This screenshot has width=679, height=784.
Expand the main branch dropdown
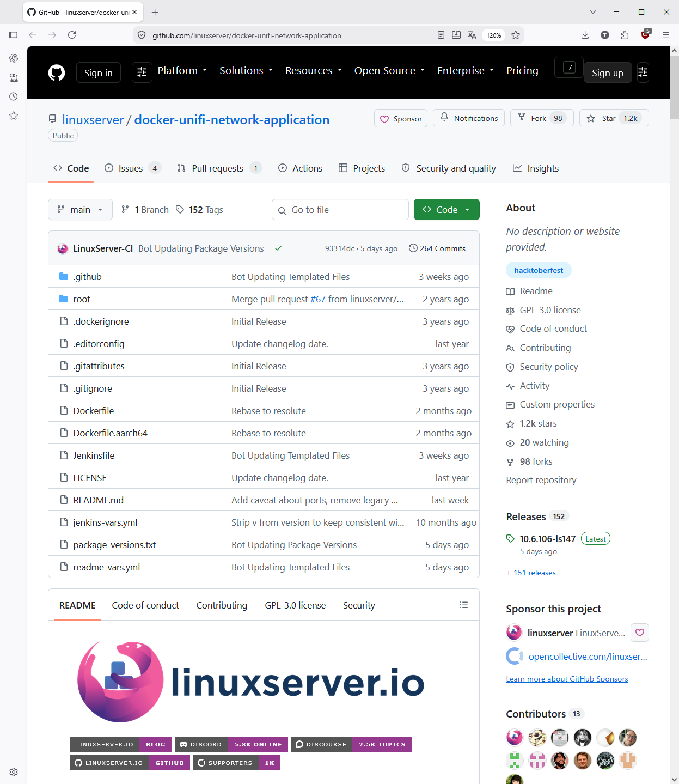(x=80, y=210)
